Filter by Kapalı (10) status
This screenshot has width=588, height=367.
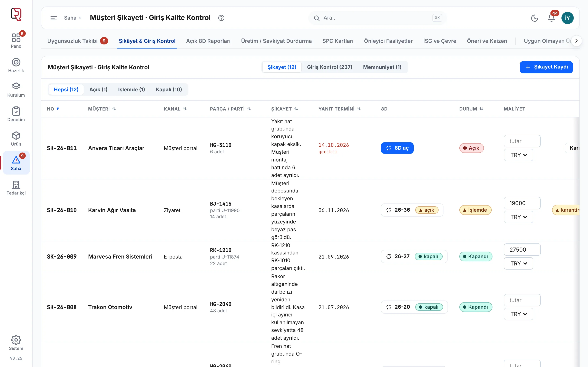point(169,89)
